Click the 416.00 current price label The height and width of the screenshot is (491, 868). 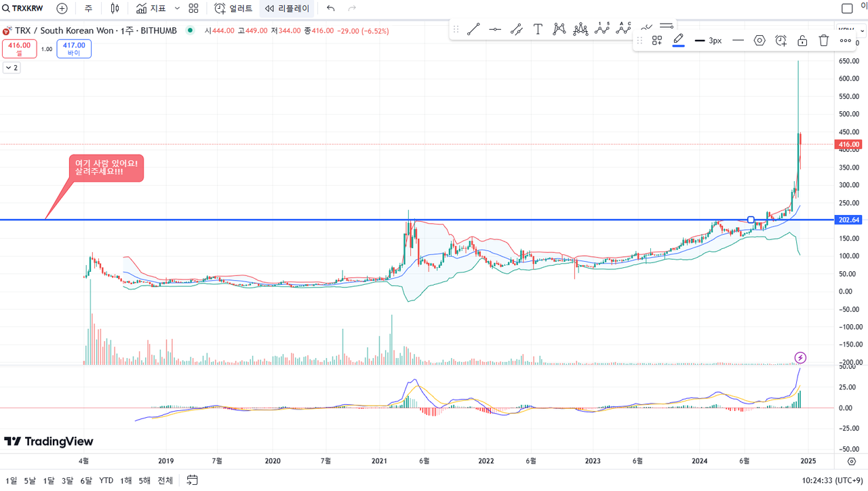(x=850, y=144)
